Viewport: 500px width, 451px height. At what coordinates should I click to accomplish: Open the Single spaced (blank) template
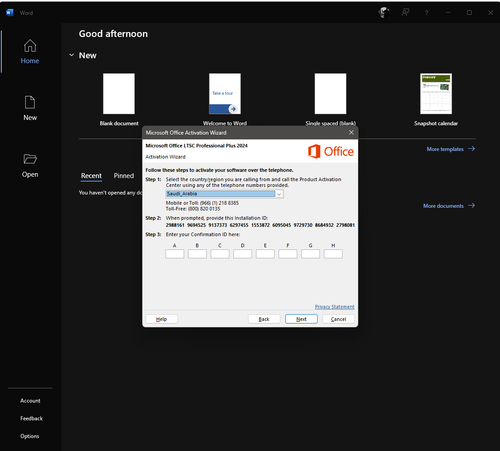(330, 99)
